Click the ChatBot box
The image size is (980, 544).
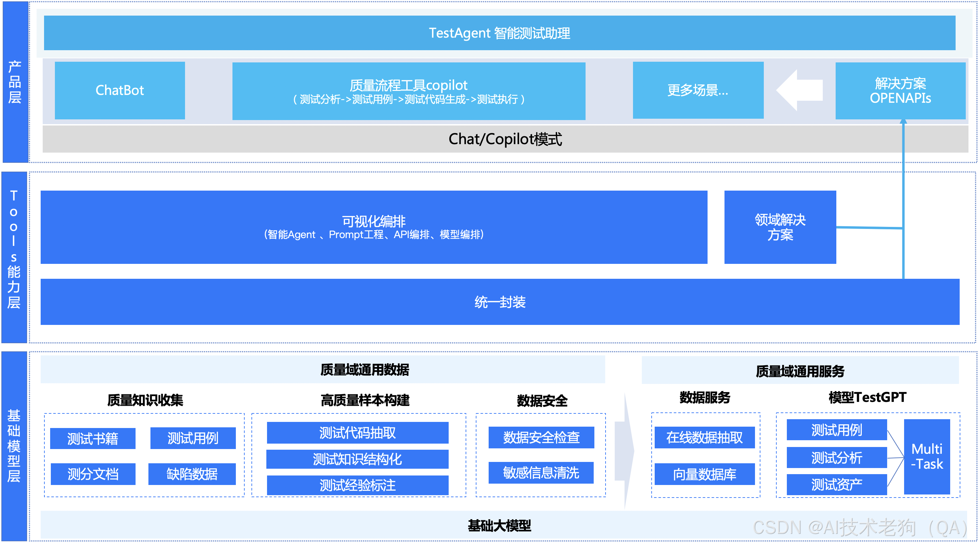[120, 91]
